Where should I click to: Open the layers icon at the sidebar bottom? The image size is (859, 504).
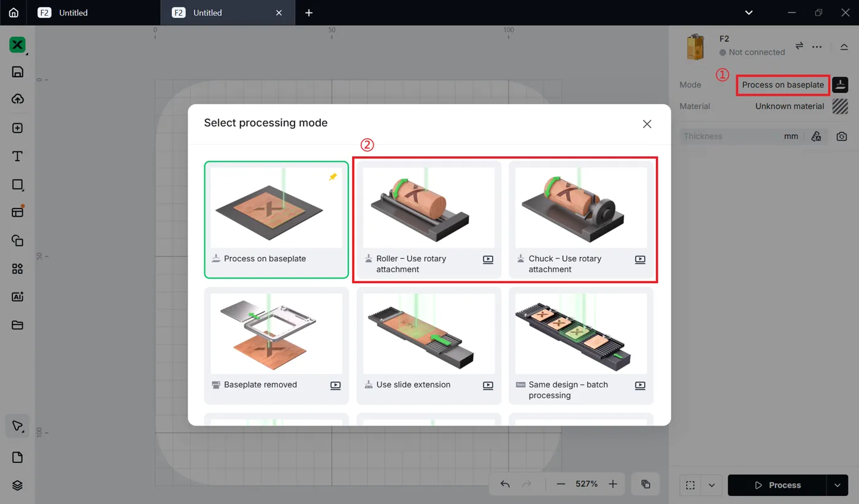[17, 486]
